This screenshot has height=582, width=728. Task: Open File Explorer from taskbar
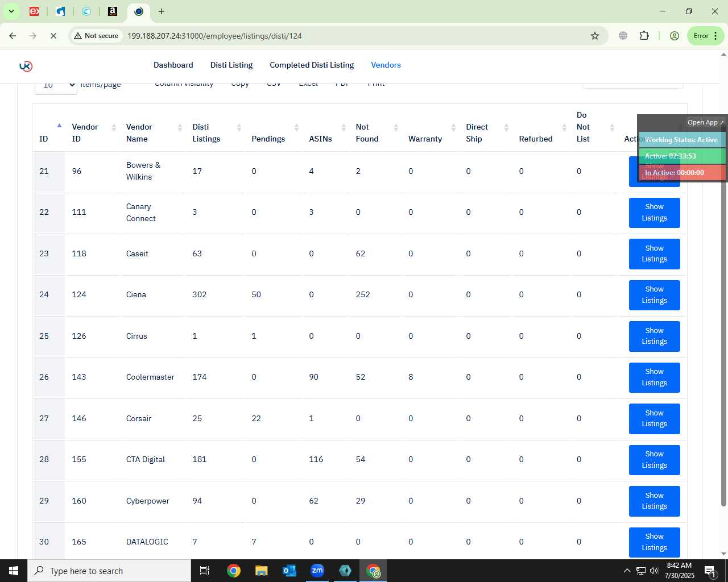click(262, 571)
